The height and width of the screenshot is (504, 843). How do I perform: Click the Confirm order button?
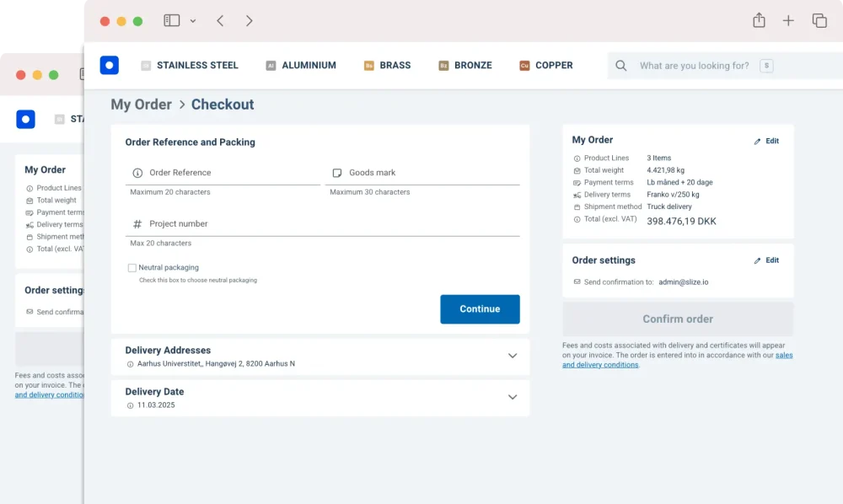[678, 319]
